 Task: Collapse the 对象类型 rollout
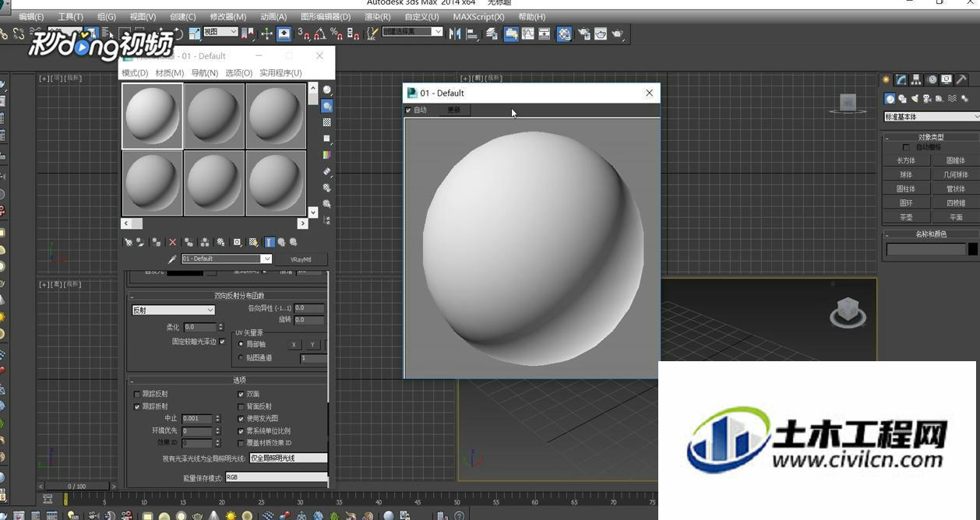[931, 138]
